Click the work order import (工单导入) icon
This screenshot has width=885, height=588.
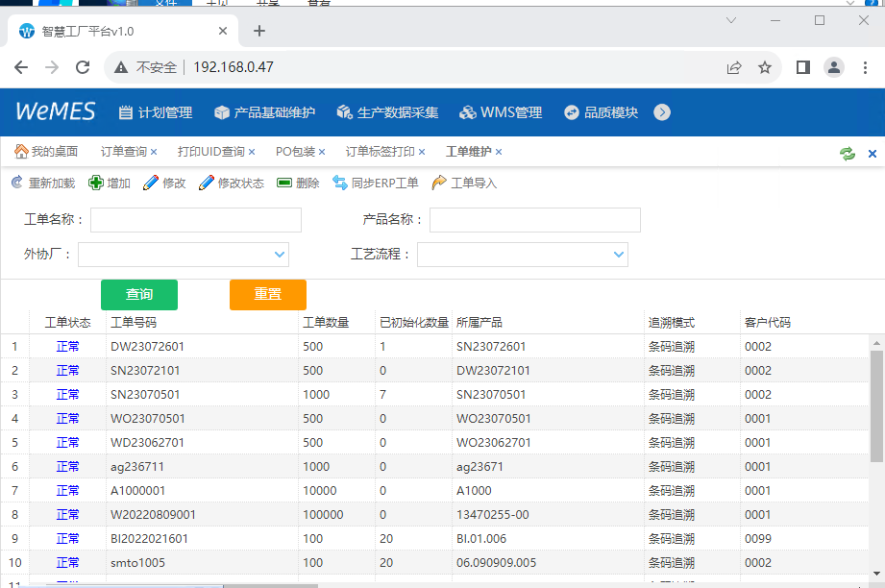pos(440,183)
